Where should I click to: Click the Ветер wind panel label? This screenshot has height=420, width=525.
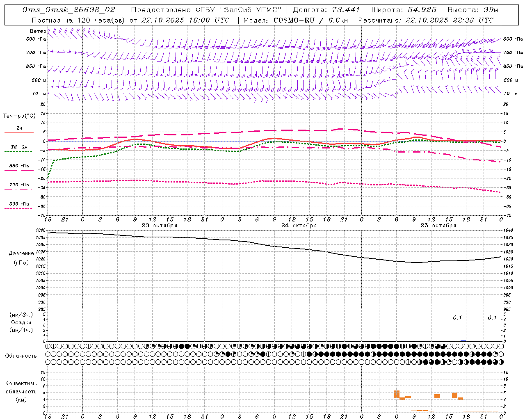(x=38, y=31)
